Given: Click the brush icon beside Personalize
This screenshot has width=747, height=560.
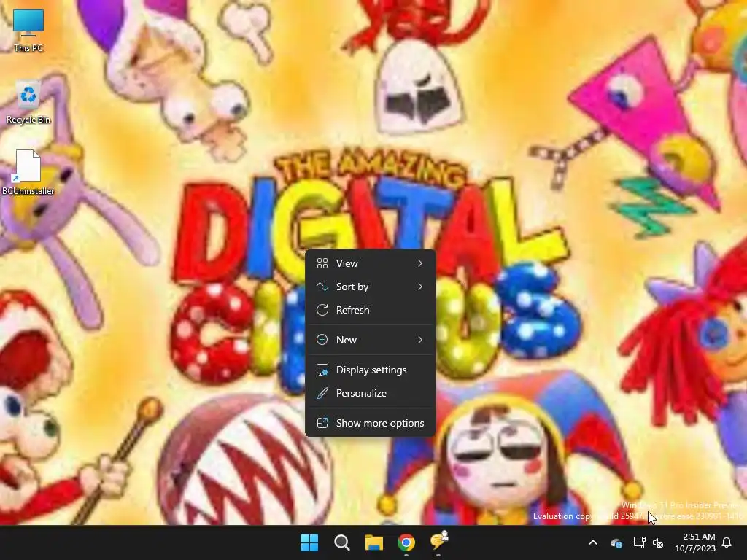Looking at the screenshot, I should point(322,393).
